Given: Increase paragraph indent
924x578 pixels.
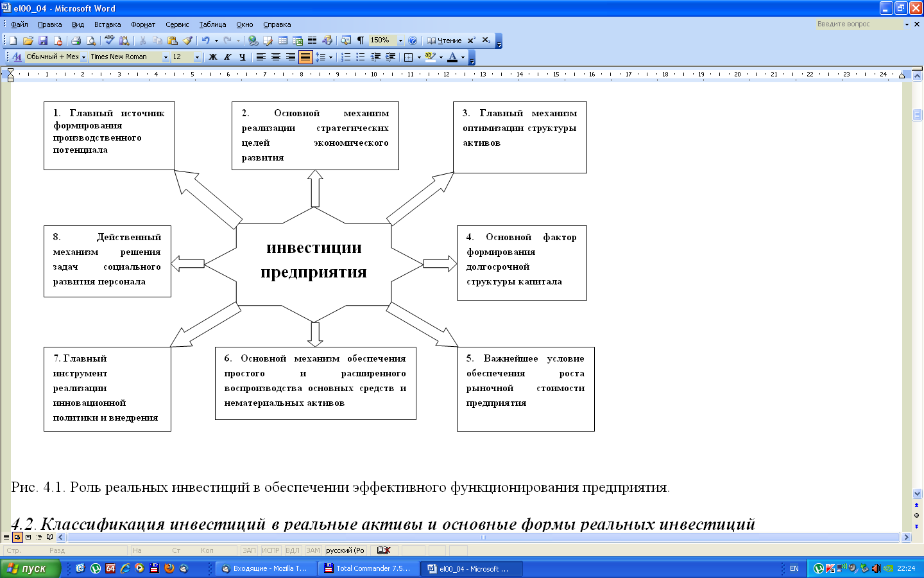Looking at the screenshot, I should click(390, 57).
